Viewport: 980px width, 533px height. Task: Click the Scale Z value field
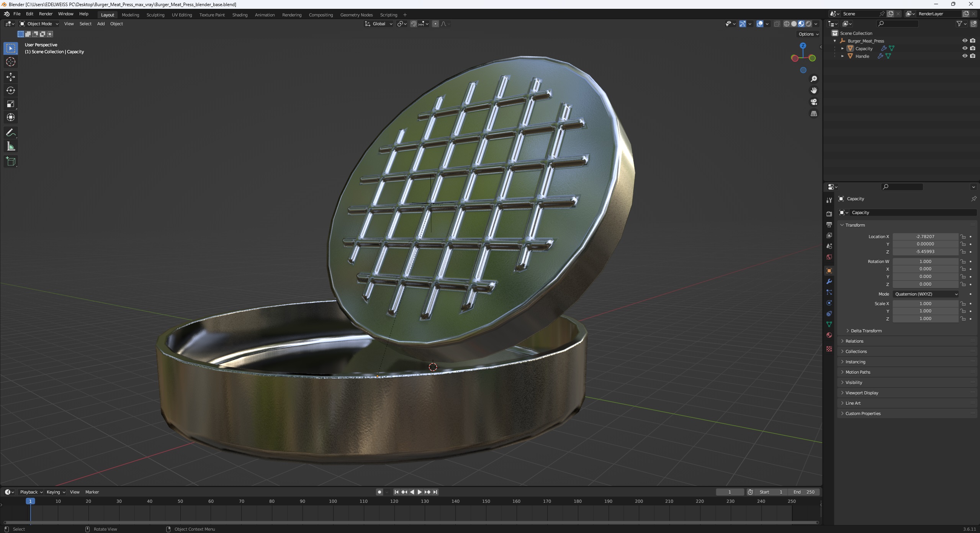(925, 319)
